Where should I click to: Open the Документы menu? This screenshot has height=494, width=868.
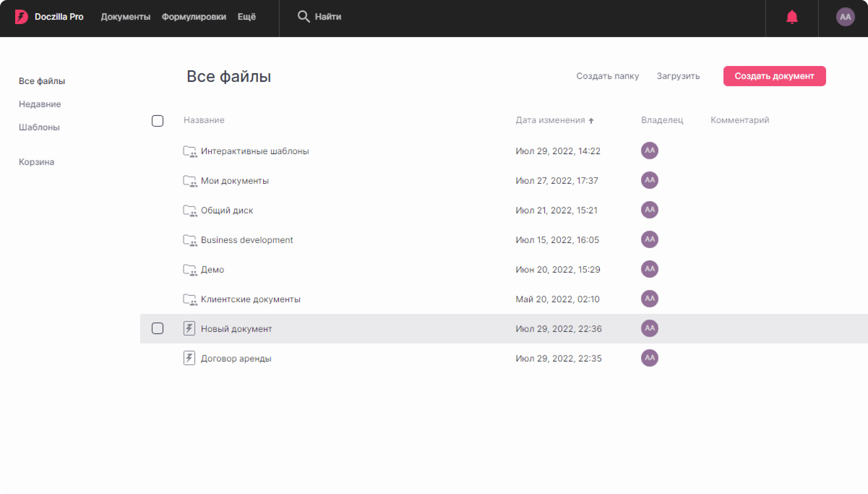point(125,17)
